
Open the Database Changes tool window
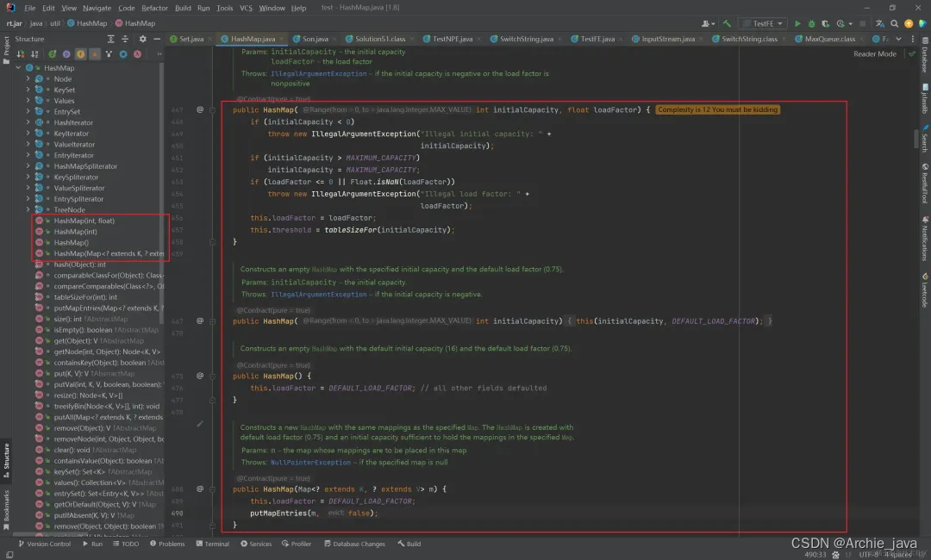pyautogui.click(x=354, y=544)
